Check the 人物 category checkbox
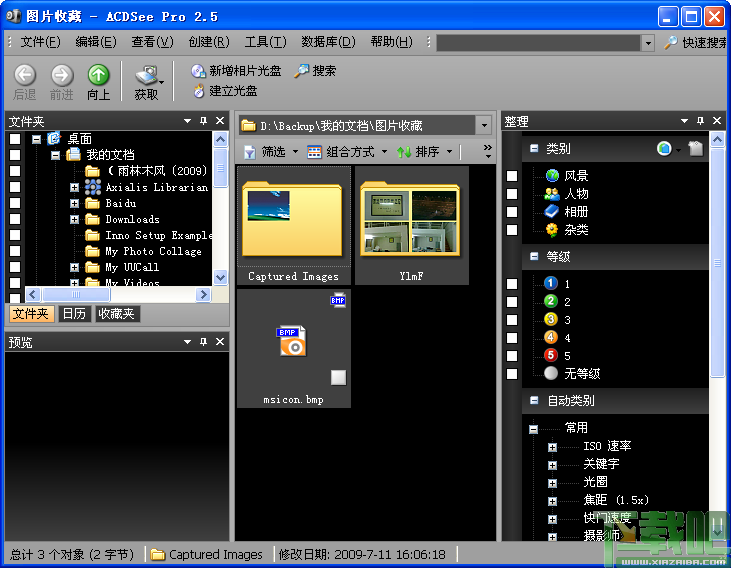731x568 pixels. tap(512, 194)
